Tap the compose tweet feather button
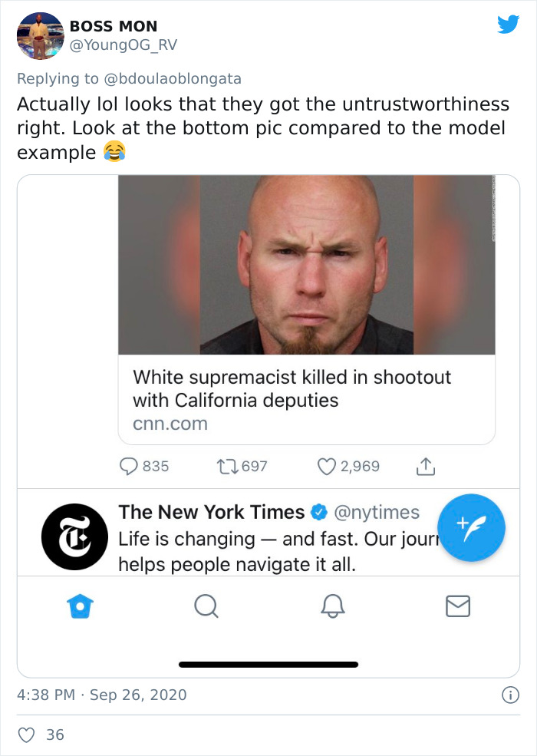 (471, 527)
